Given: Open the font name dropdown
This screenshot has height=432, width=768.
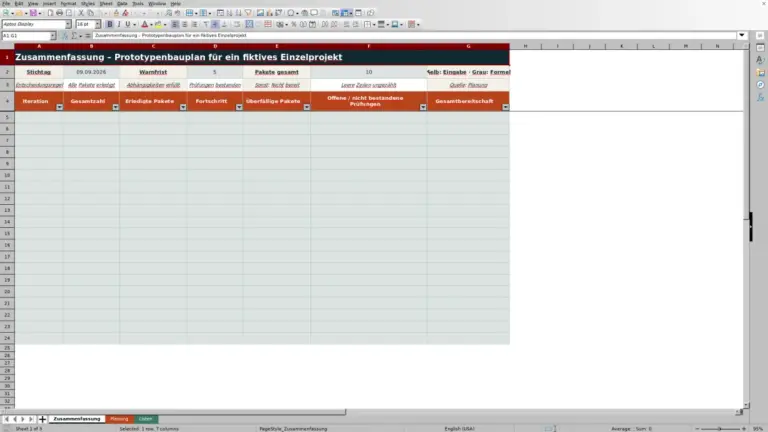Looking at the screenshot, I should [x=68, y=24].
